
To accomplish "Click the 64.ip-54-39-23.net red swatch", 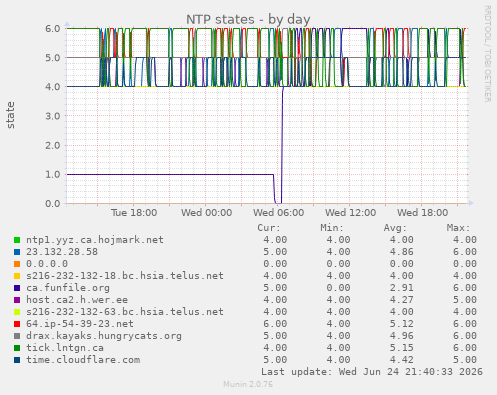I will click(17, 324).
